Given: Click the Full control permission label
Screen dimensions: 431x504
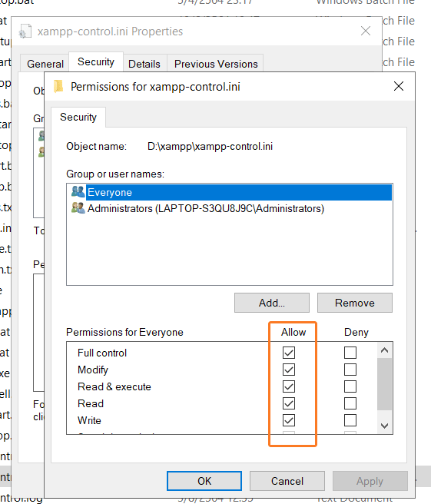Looking at the screenshot, I should coord(102,353).
